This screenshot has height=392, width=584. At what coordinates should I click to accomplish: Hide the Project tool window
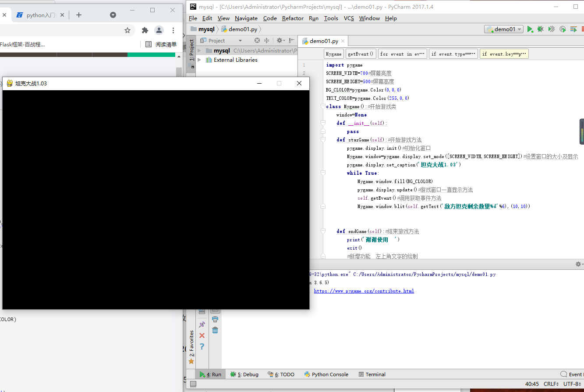point(291,40)
